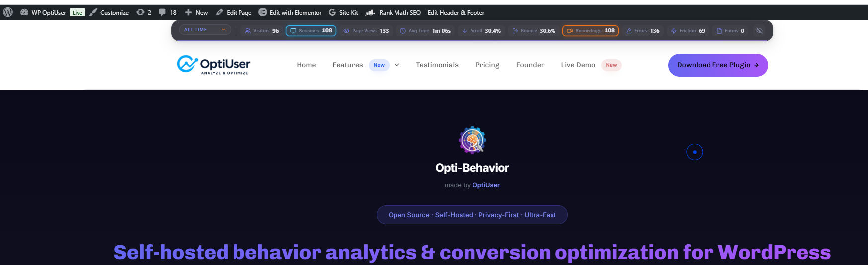Image resolution: width=868 pixels, height=265 pixels.
Task: Click the Opti-Behavior brain gear logo
Action: (472, 140)
